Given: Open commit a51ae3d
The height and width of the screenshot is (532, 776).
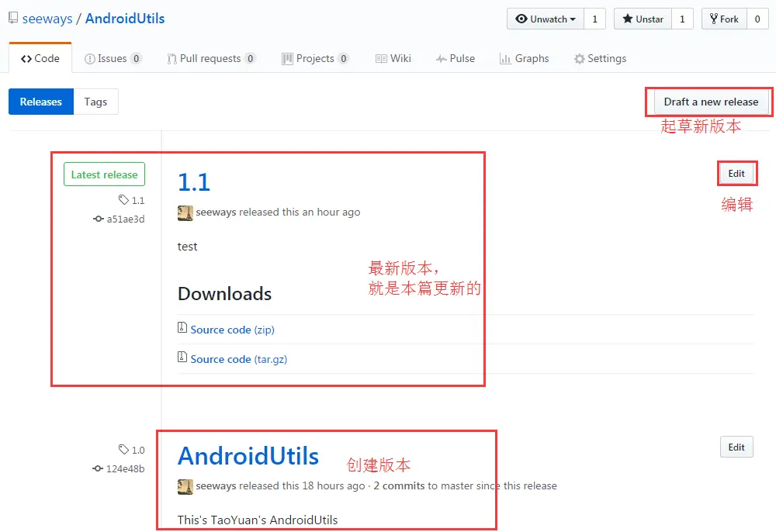Looking at the screenshot, I should pyautogui.click(x=126, y=219).
